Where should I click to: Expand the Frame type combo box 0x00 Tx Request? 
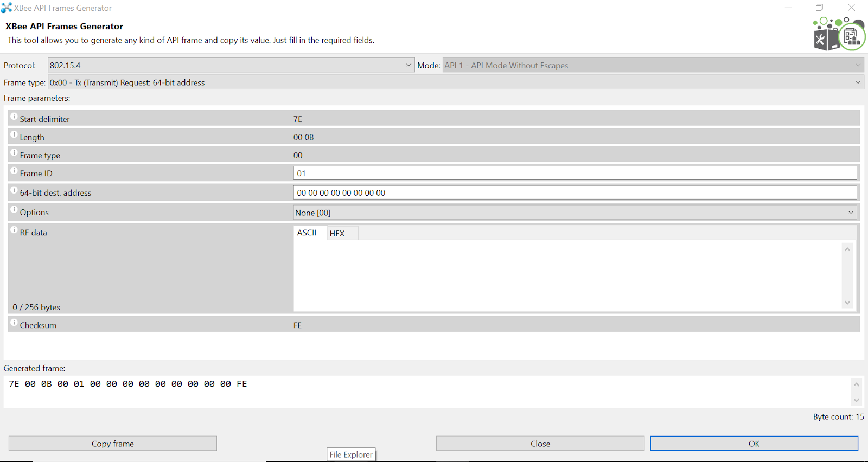coord(456,82)
